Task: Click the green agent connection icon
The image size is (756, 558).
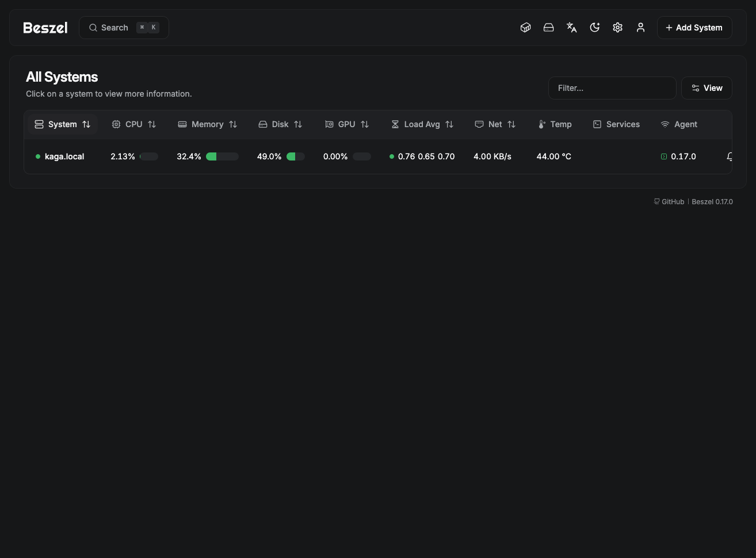Action: click(x=664, y=156)
